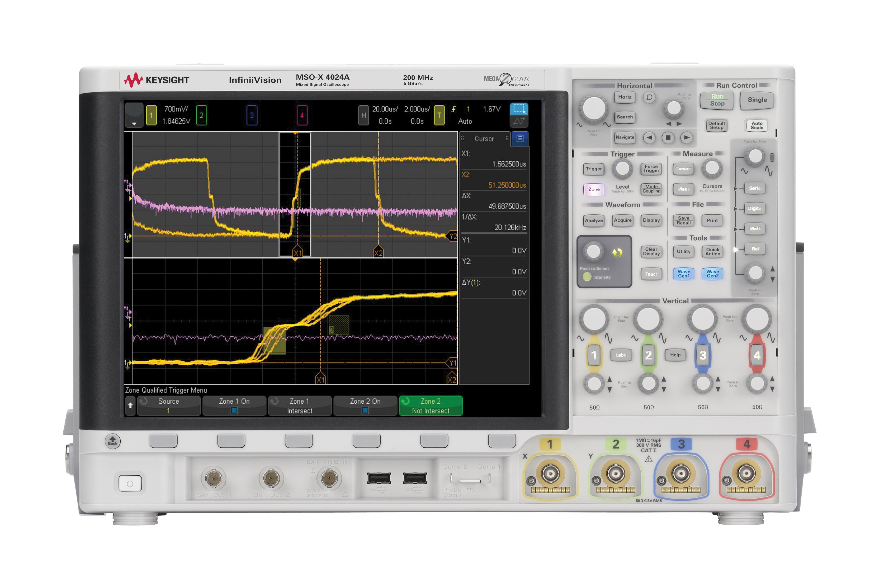This screenshot has height=588, width=879.
Task: Tap the H horizontal indicator on screen
Action: (363, 115)
